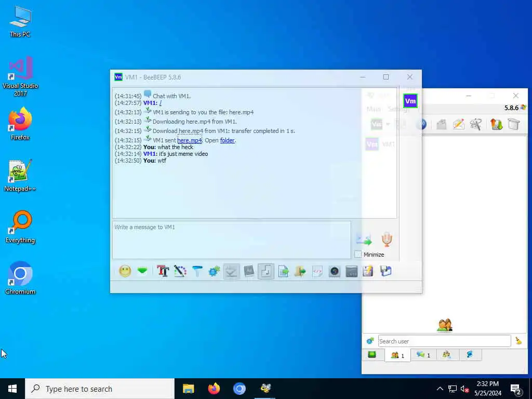Click the blue paint roller filter icon
This screenshot has height=399, width=532.
197,271
